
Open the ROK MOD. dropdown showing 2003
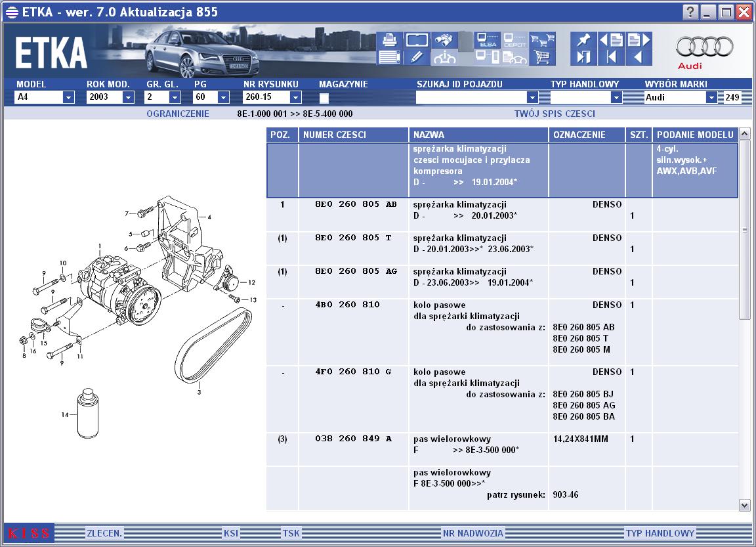[x=128, y=97]
